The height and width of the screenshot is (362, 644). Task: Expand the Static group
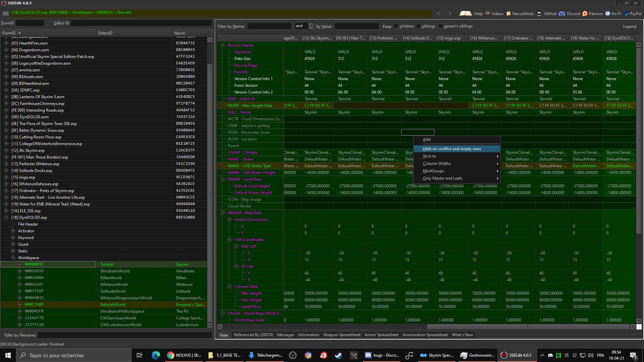click(x=13, y=251)
